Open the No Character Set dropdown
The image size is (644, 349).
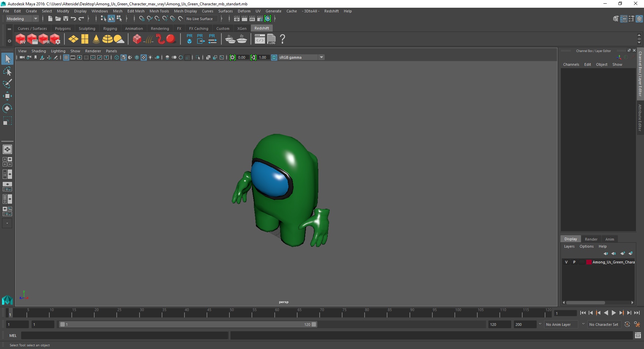tap(604, 325)
